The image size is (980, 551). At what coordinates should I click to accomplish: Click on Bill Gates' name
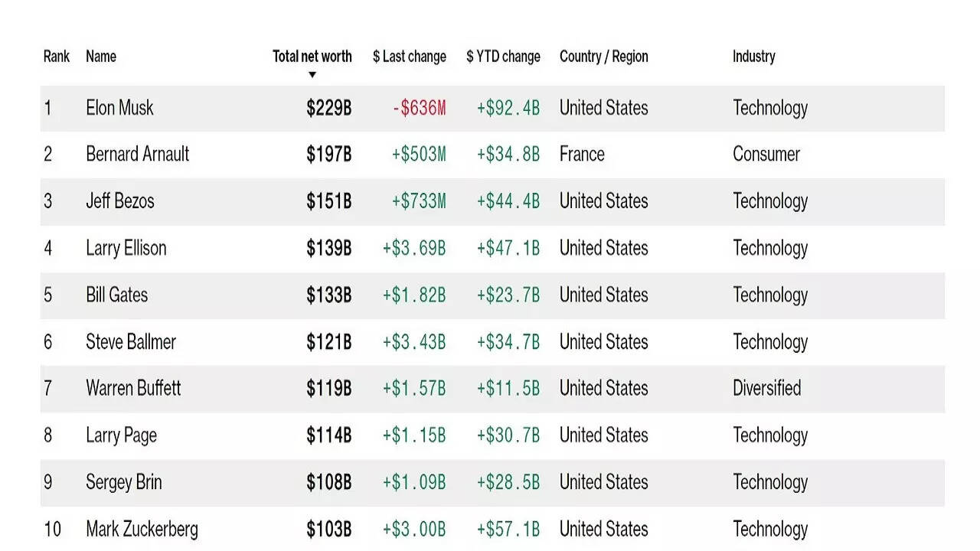(x=117, y=295)
